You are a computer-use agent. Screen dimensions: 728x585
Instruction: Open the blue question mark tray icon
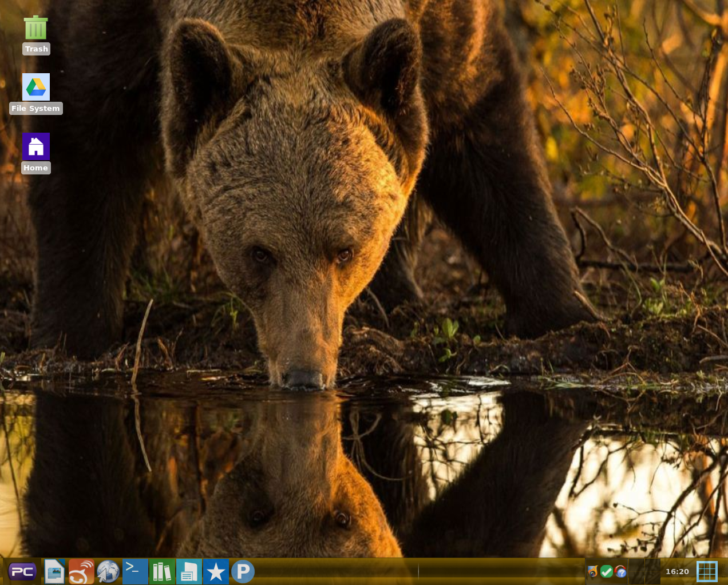pos(620,571)
